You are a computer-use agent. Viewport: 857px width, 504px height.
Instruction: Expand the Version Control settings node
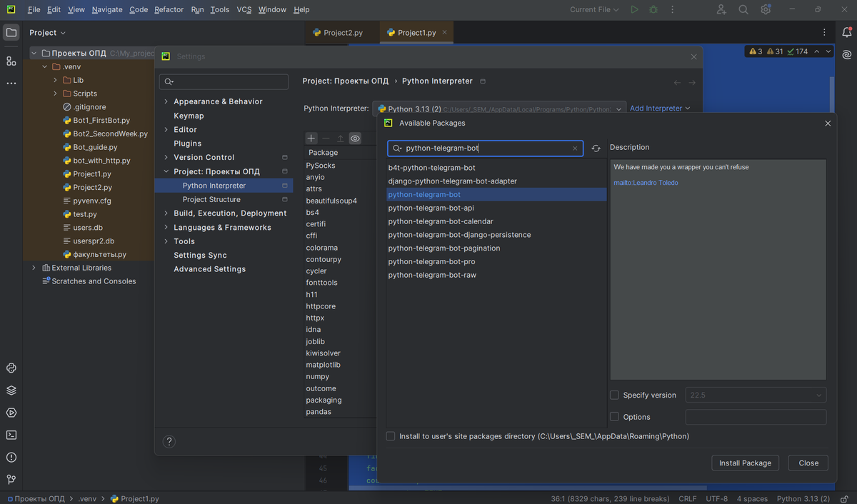tap(166, 157)
